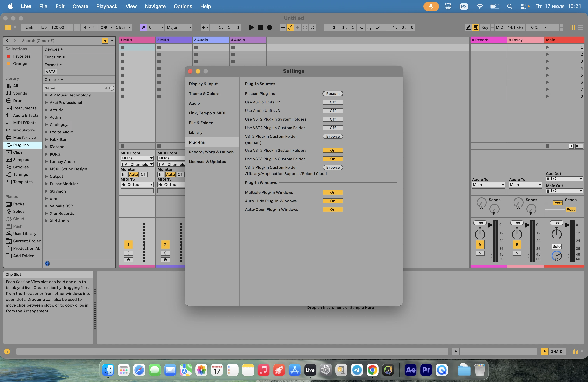Expand the FabFilter plug-in folder
The width and height of the screenshot is (588, 382).
(x=46, y=140)
